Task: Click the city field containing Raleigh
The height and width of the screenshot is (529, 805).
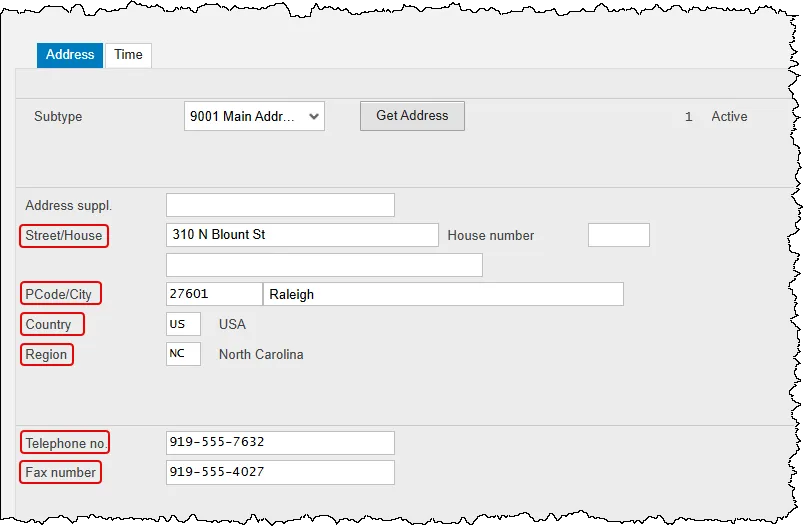Action: click(x=444, y=294)
